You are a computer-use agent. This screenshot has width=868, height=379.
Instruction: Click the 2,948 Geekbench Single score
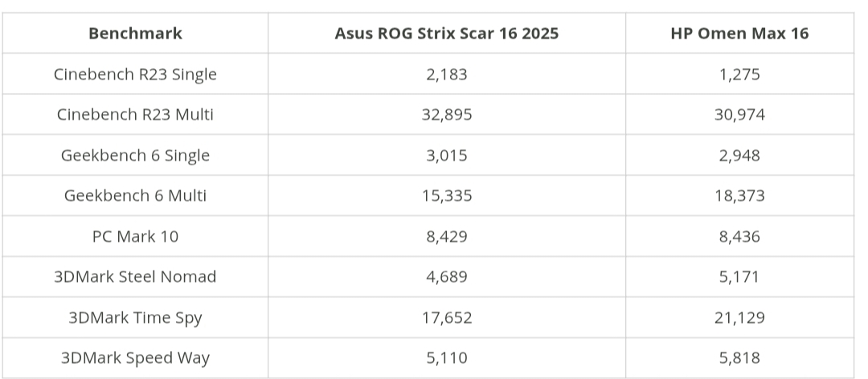tap(739, 156)
